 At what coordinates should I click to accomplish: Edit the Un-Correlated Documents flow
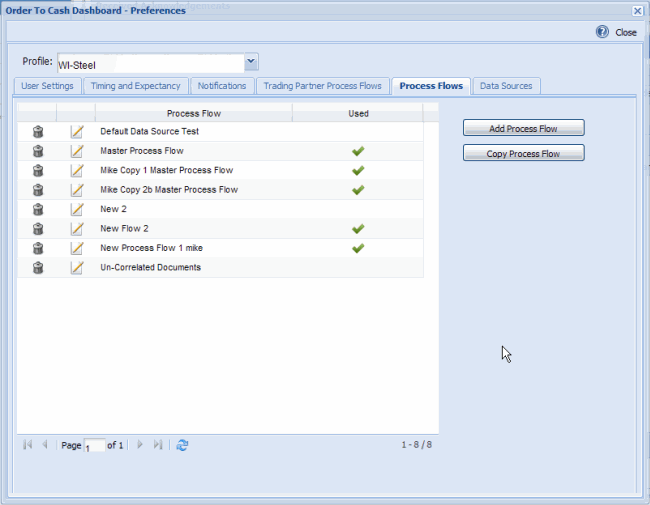(x=77, y=268)
